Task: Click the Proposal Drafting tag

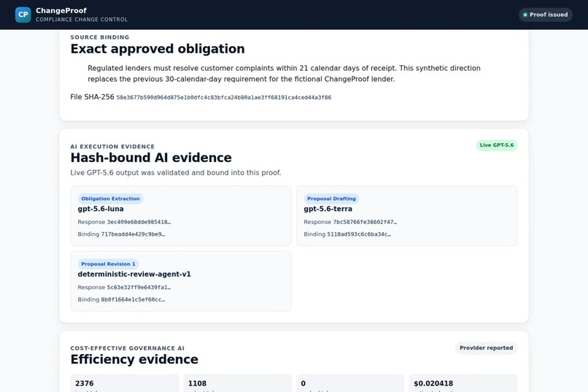Action: [x=331, y=199]
